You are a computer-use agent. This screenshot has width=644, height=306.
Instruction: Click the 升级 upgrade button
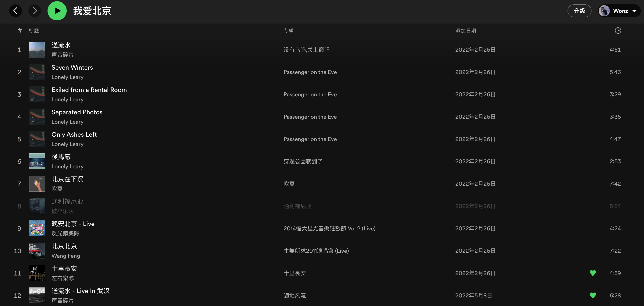pos(579,11)
